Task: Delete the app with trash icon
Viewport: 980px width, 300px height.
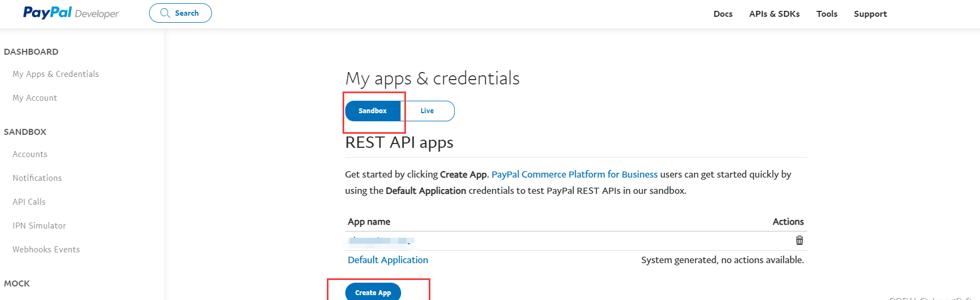Action: [x=800, y=240]
